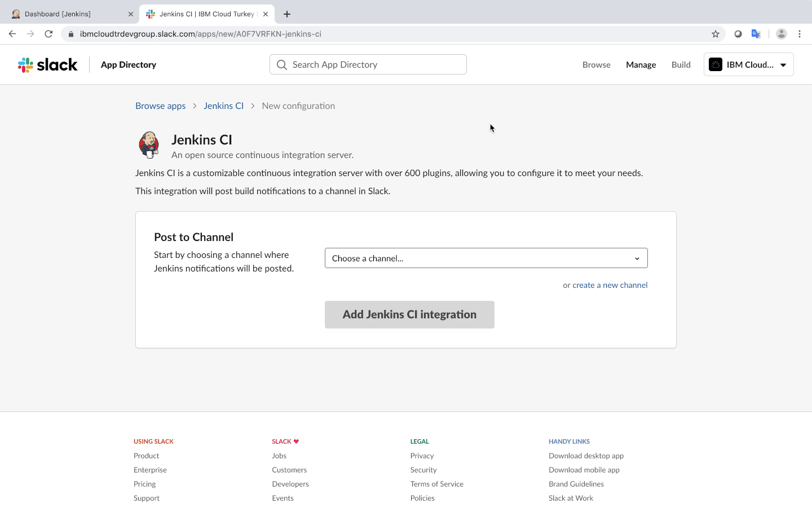Click Add Jenkins CI integration button
Image resolution: width=812 pixels, height=508 pixels.
click(409, 314)
